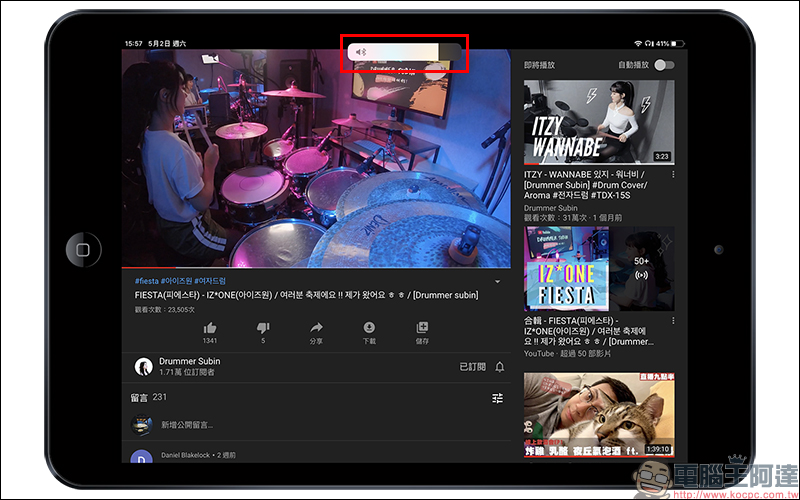Tap the save to playlist icon

click(422, 328)
